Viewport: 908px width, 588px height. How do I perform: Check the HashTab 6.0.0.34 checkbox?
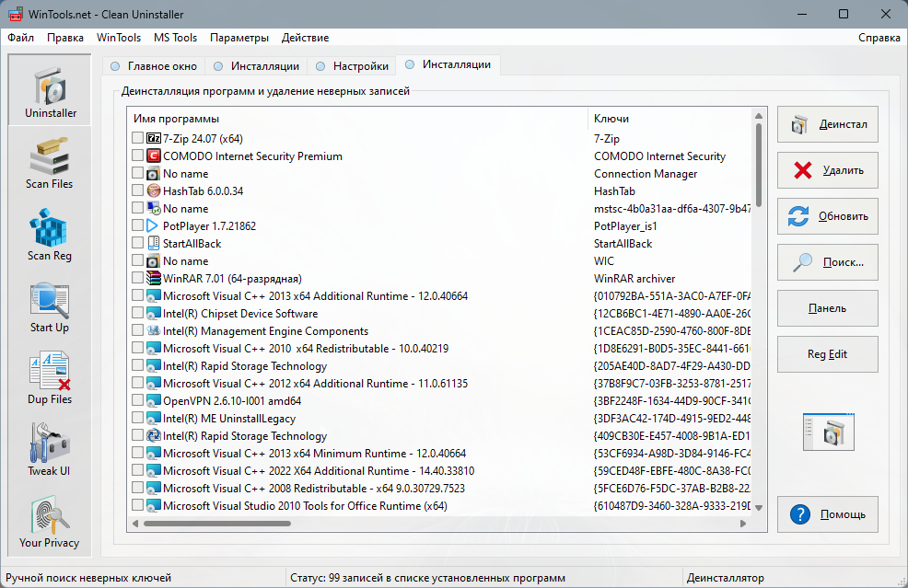pyautogui.click(x=137, y=190)
